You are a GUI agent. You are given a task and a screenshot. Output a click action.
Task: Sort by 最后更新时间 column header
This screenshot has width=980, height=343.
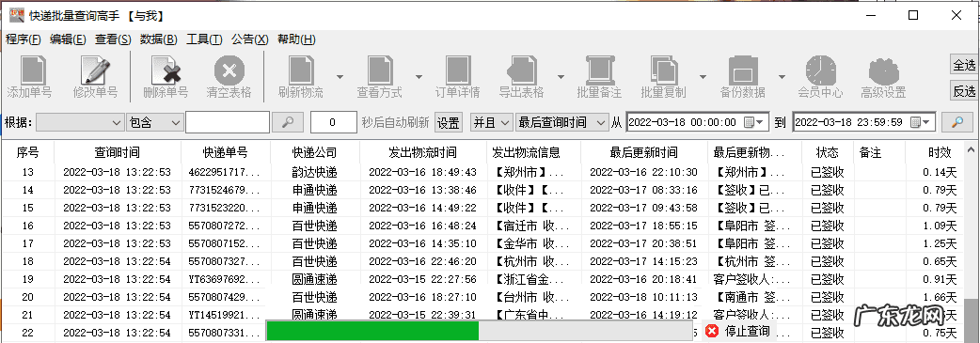643,152
